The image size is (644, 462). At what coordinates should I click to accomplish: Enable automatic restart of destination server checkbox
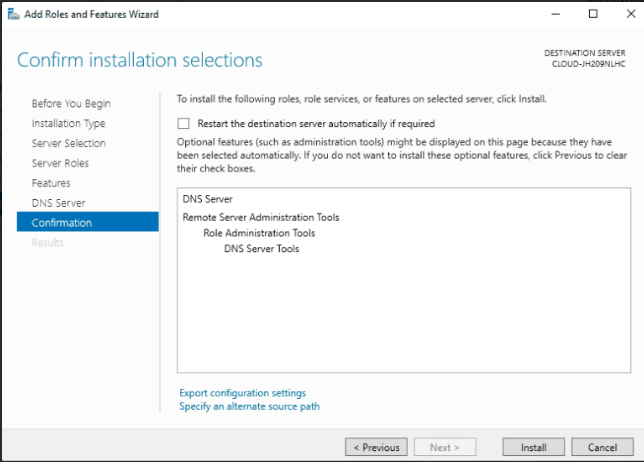click(183, 124)
